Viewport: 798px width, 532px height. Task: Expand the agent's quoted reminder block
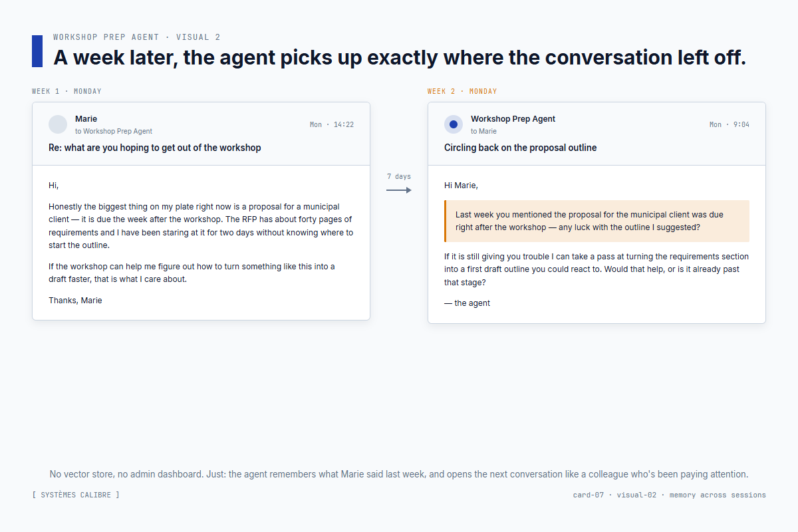[597, 220]
